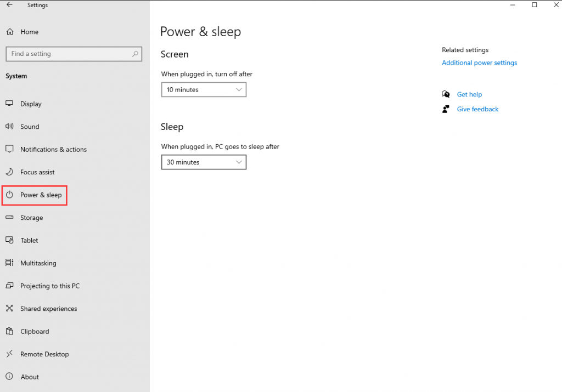Open Additional power settings link
562x392 pixels.
[x=479, y=63]
